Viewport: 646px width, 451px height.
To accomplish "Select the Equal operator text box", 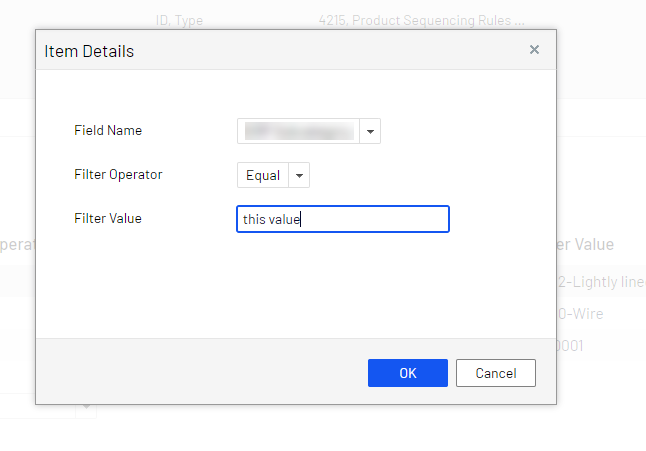I will click(263, 176).
